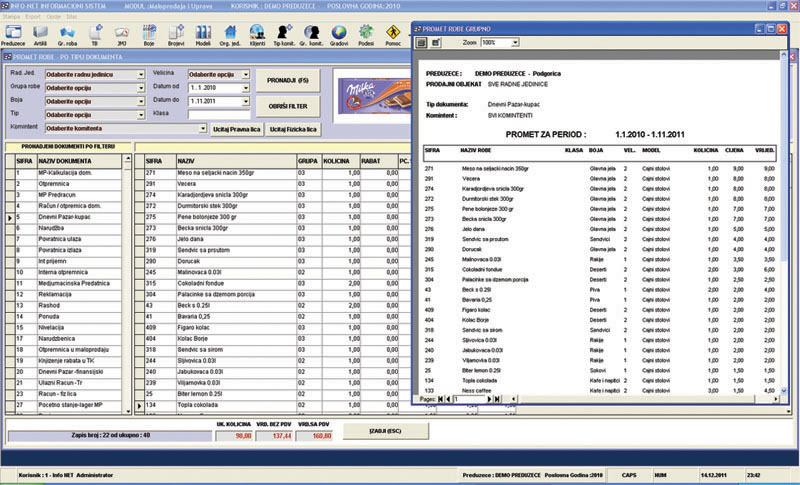Open the Podesi settings gear icon
Viewport: 800px width, 485px height.
tap(366, 36)
